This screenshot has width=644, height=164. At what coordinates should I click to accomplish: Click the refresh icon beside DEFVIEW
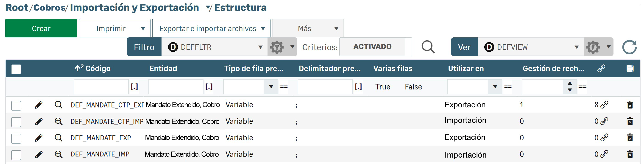(629, 47)
